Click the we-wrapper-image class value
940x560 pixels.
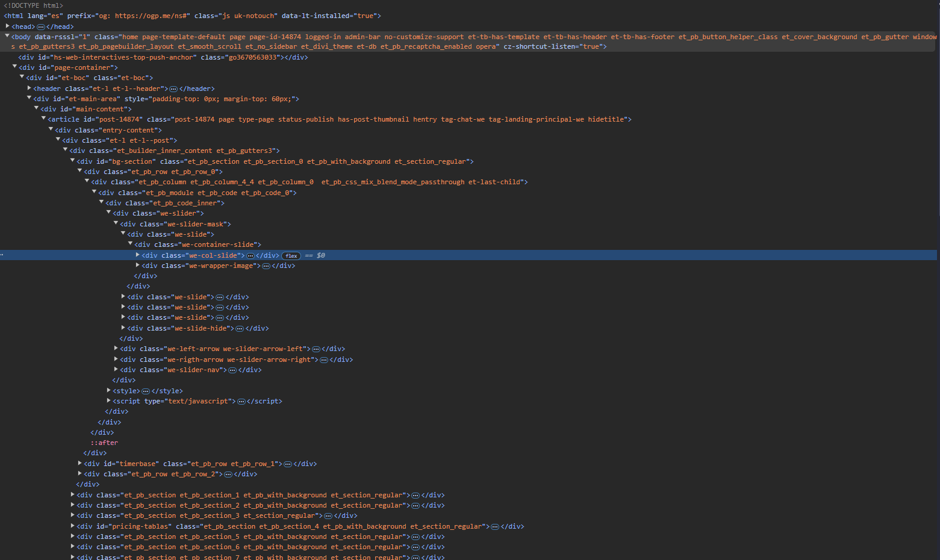[221, 266]
